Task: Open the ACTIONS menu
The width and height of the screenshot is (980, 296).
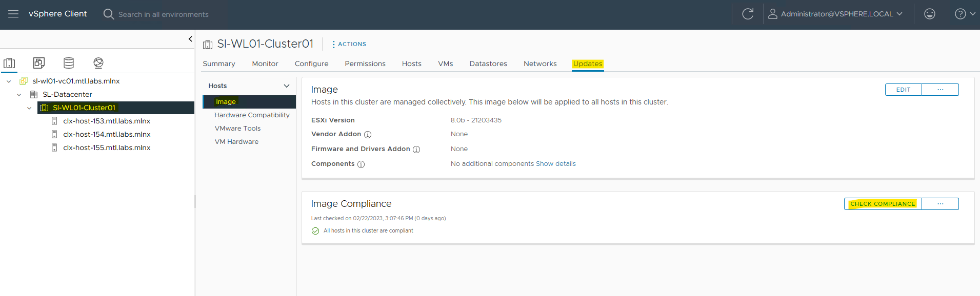Action: coord(349,44)
